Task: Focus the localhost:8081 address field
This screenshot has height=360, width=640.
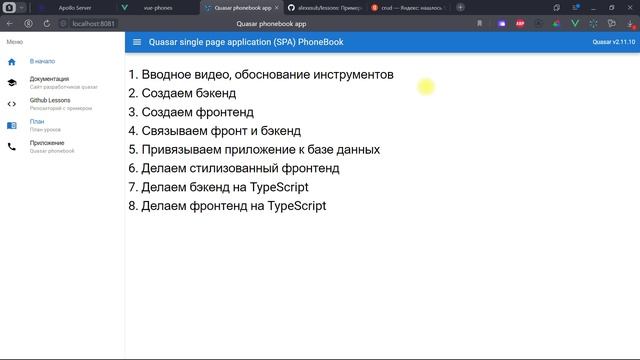Action: (93, 24)
